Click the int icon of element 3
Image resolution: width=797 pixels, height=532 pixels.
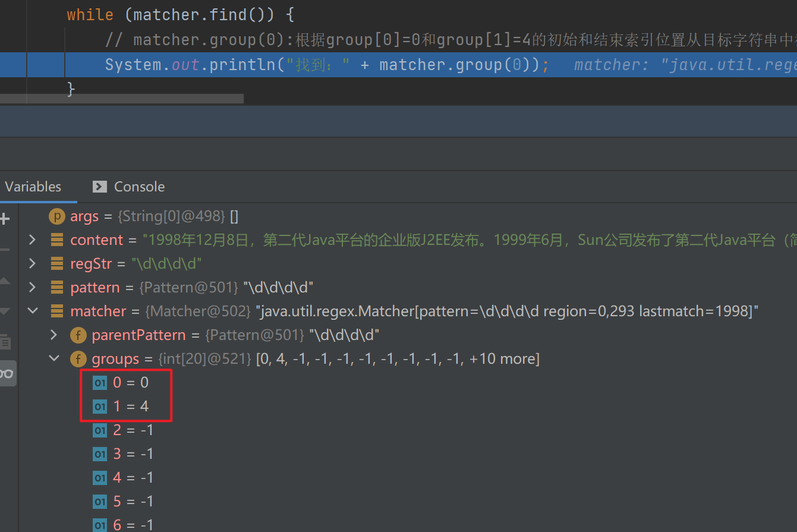click(100, 454)
